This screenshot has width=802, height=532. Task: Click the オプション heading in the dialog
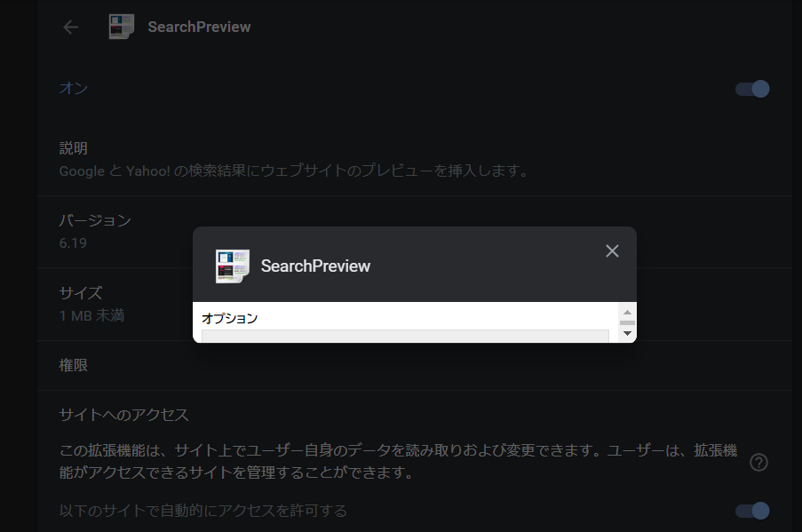click(x=230, y=318)
